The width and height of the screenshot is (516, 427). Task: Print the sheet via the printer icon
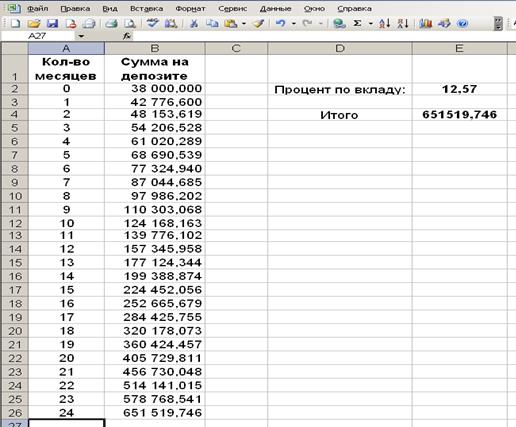[111, 24]
